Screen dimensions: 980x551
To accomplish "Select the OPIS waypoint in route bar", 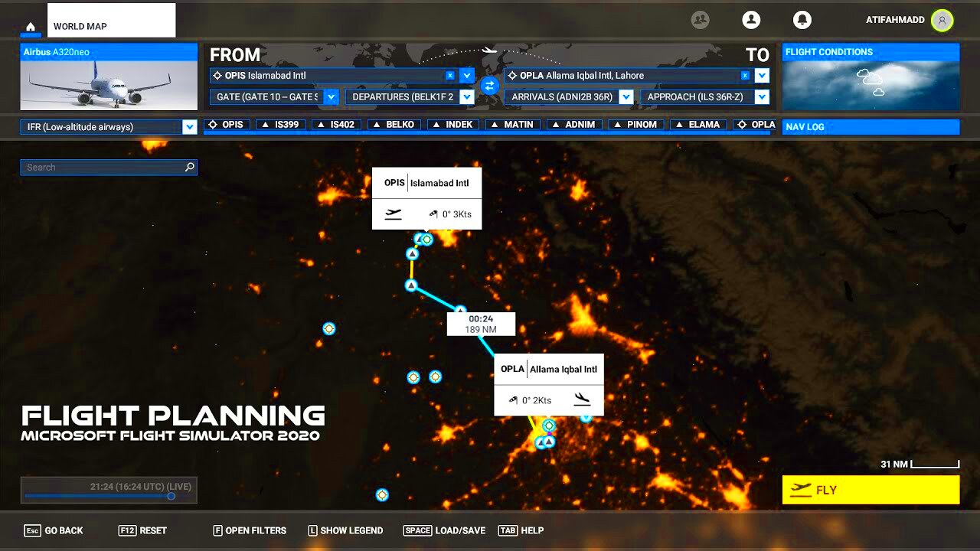I will [227, 125].
